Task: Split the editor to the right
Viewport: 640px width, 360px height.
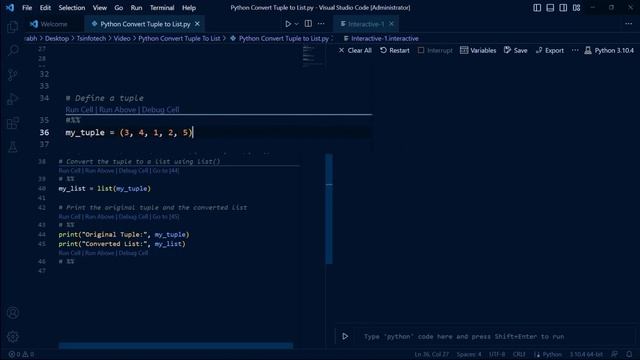Action: pyautogui.click(x=308, y=24)
